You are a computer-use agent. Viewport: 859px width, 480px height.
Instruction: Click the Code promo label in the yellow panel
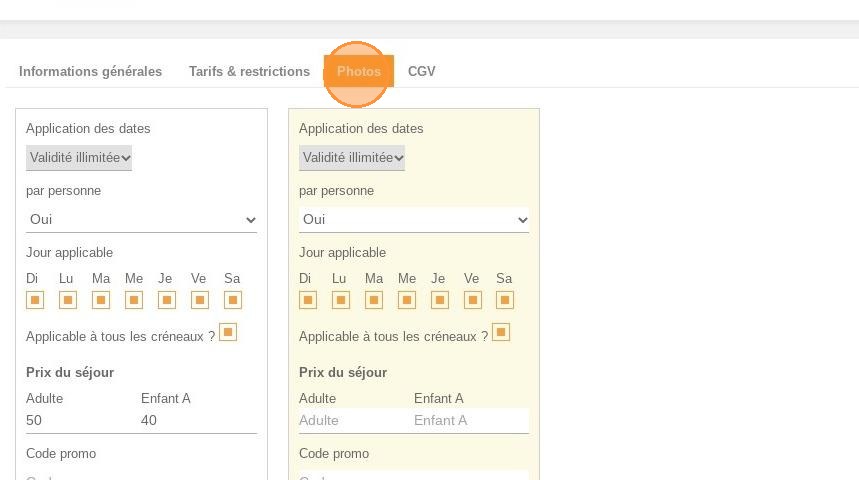(334, 454)
